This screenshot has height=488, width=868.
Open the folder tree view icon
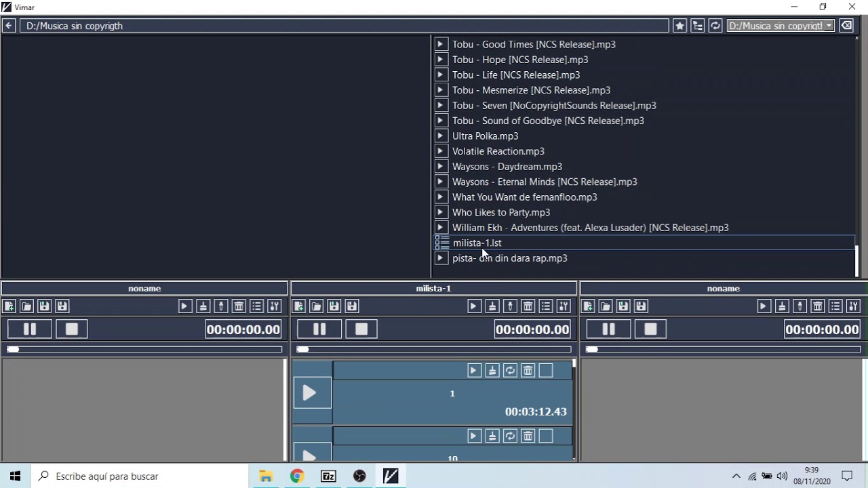[697, 26]
